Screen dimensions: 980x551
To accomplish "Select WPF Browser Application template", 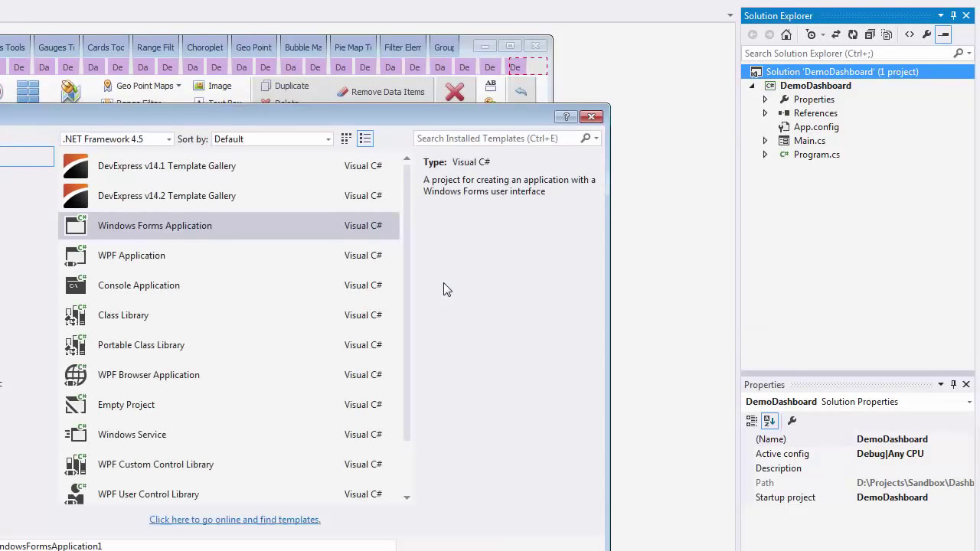I will (x=229, y=375).
